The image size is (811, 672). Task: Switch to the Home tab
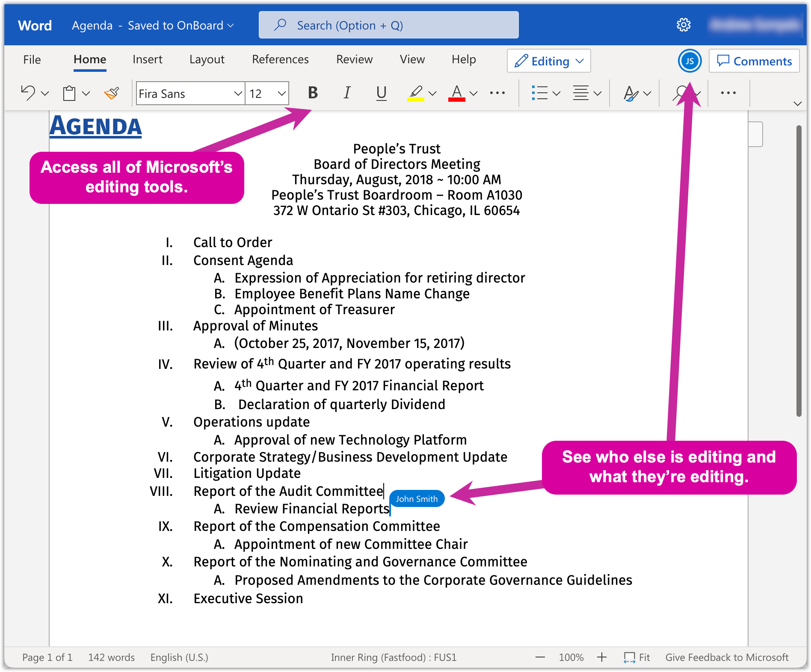click(x=90, y=59)
